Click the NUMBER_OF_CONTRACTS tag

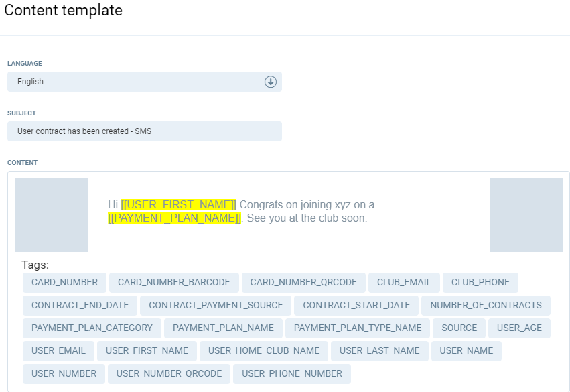click(x=486, y=306)
